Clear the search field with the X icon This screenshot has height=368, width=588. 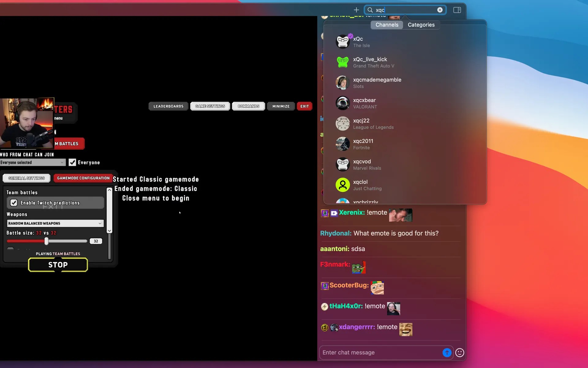point(440,10)
